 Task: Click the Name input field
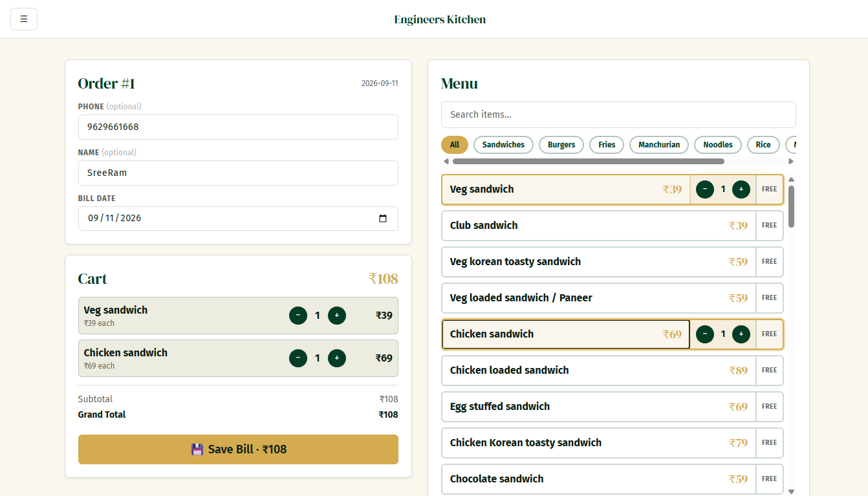(238, 173)
